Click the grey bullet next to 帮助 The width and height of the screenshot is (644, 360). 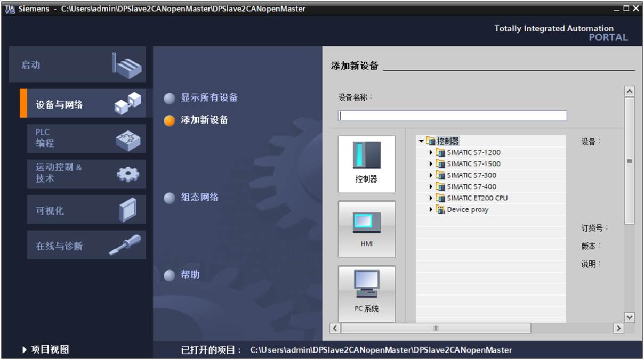pyautogui.click(x=170, y=275)
